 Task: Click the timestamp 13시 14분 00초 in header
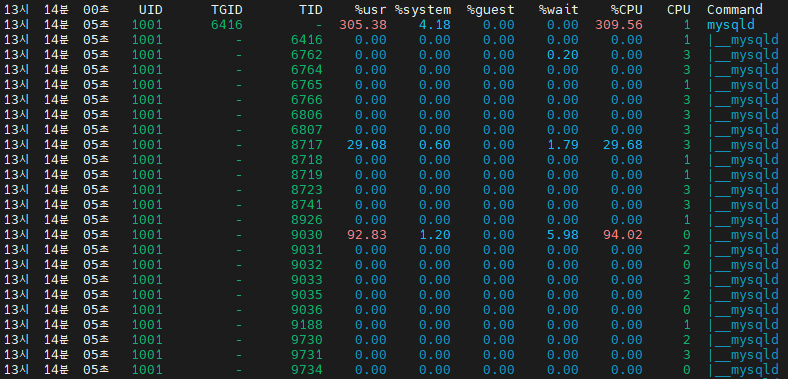(56, 10)
